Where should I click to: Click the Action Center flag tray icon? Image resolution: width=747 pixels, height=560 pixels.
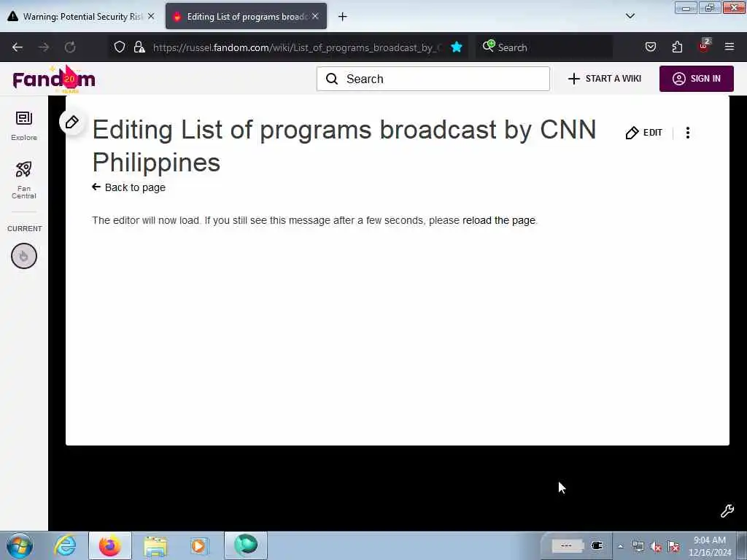(673, 547)
